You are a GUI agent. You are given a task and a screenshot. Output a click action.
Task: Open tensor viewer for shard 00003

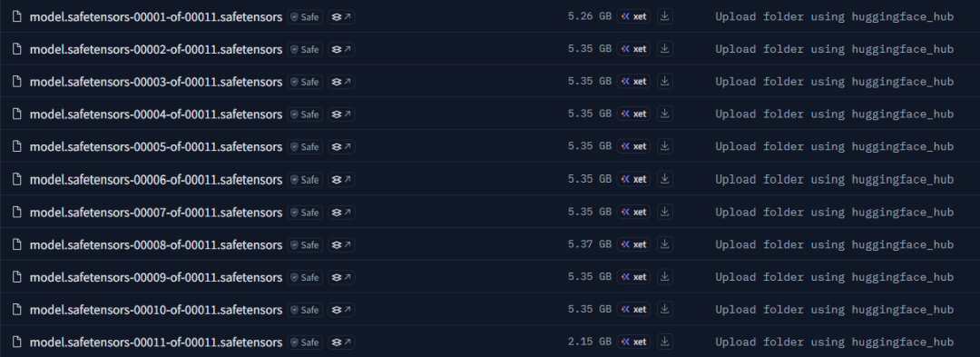[341, 82]
